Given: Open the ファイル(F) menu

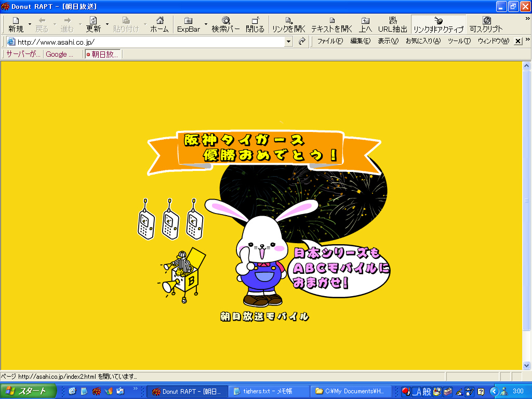Looking at the screenshot, I should (330, 41).
